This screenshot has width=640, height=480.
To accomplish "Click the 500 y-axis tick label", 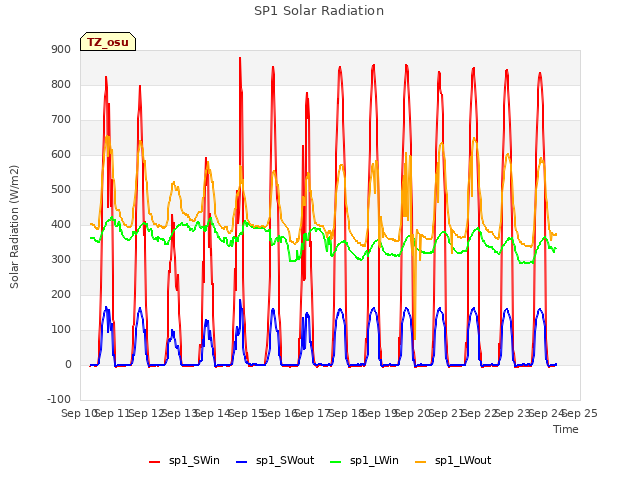I will (x=61, y=189).
